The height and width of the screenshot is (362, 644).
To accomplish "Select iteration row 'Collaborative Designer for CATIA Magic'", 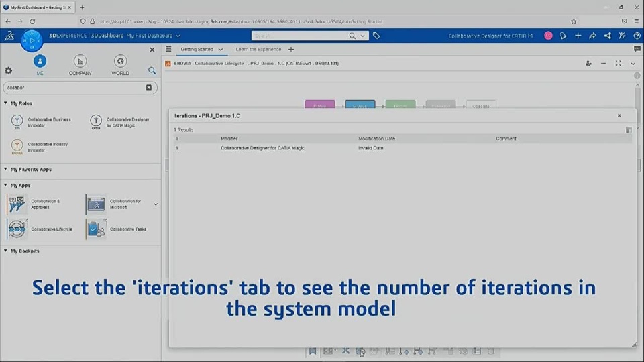I will tap(402, 148).
